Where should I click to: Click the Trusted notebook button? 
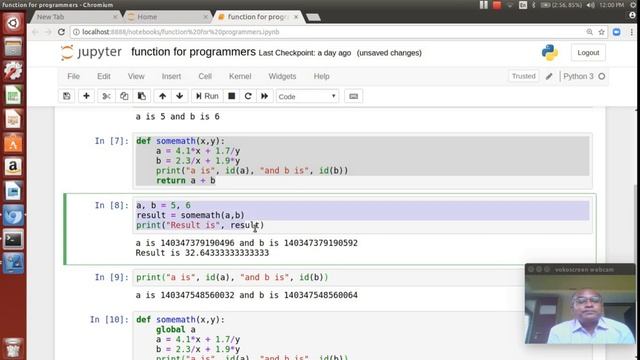(524, 76)
